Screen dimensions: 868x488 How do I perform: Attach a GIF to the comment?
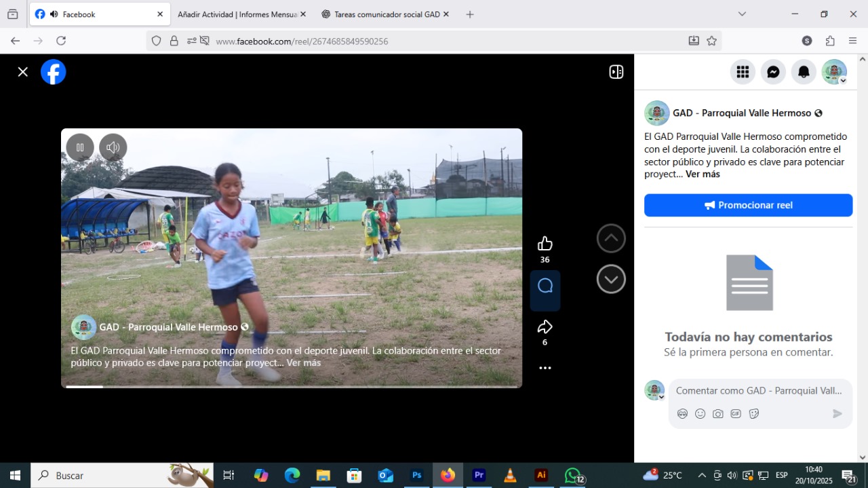736,414
